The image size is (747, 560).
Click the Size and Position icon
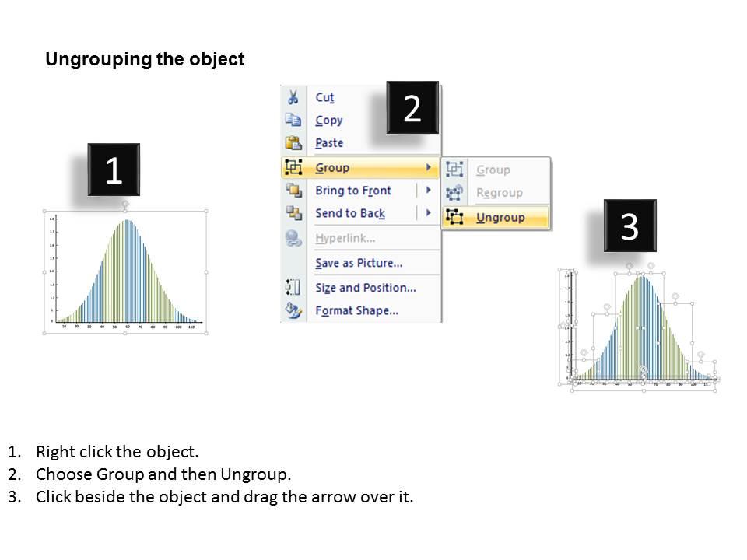pyautogui.click(x=292, y=288)
